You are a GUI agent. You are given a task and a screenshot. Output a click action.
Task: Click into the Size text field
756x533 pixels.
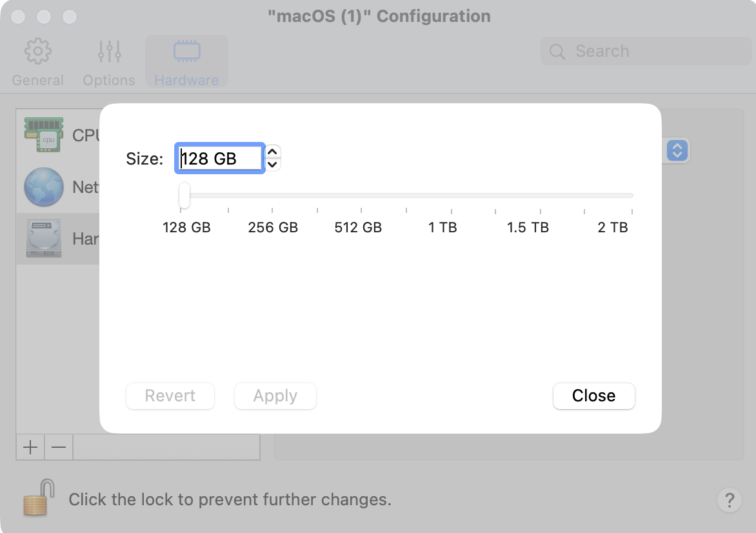(x=219, y=158)
